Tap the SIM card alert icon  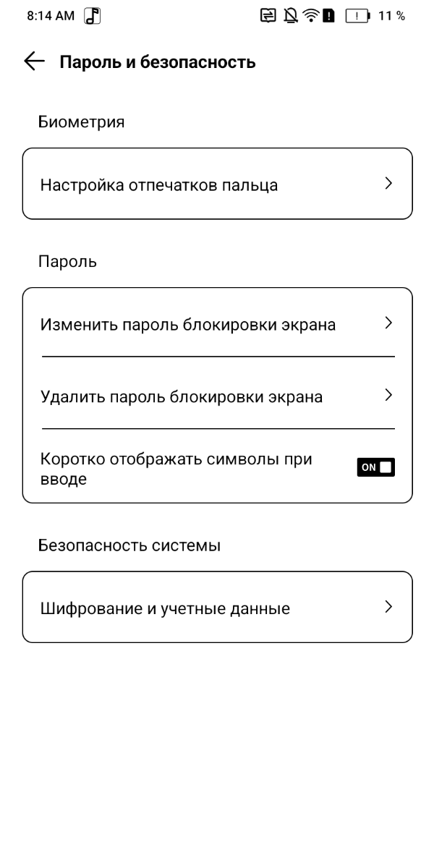(328, 16)
